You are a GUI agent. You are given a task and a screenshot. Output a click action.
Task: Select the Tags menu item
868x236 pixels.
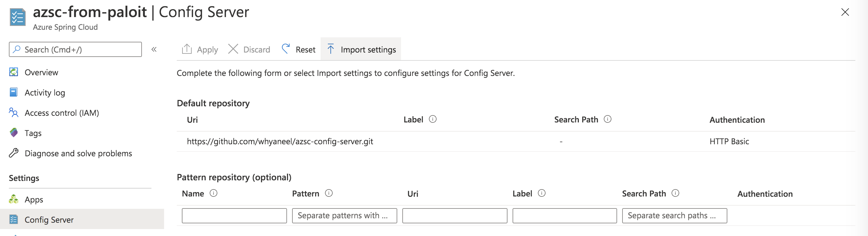point(33,133)
